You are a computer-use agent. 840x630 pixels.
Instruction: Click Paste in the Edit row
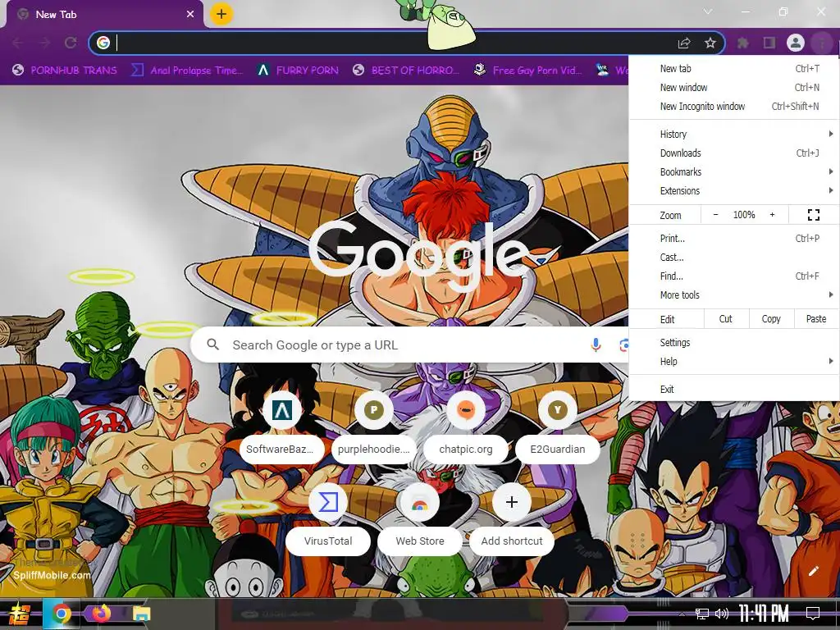click(816, 319)
